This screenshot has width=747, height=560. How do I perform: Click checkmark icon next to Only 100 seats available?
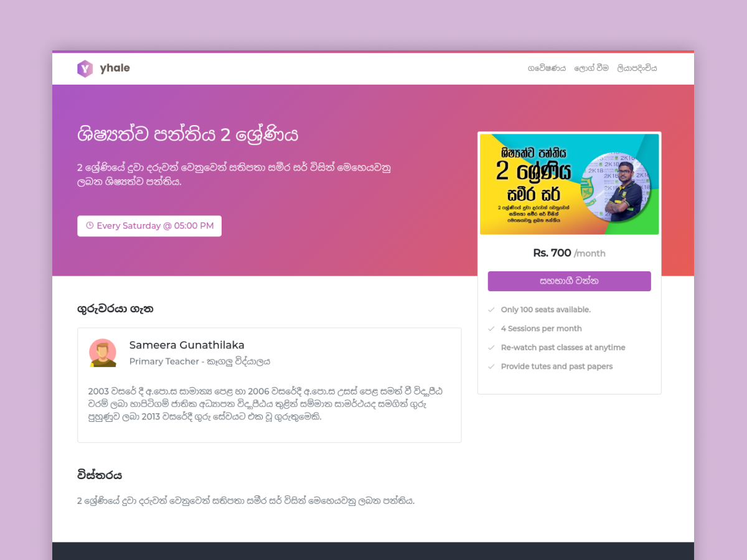[x=491, y=309]
